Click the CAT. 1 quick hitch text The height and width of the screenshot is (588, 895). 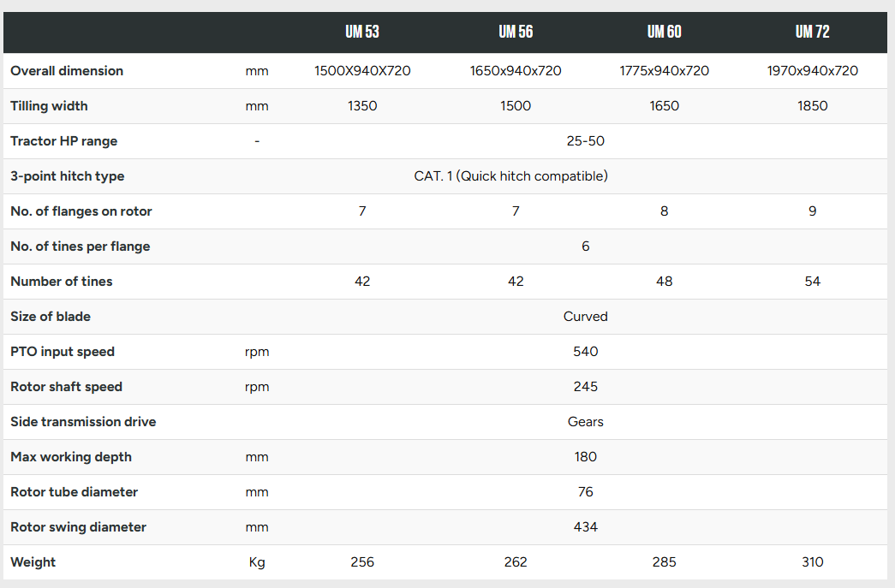coord(510,176)
